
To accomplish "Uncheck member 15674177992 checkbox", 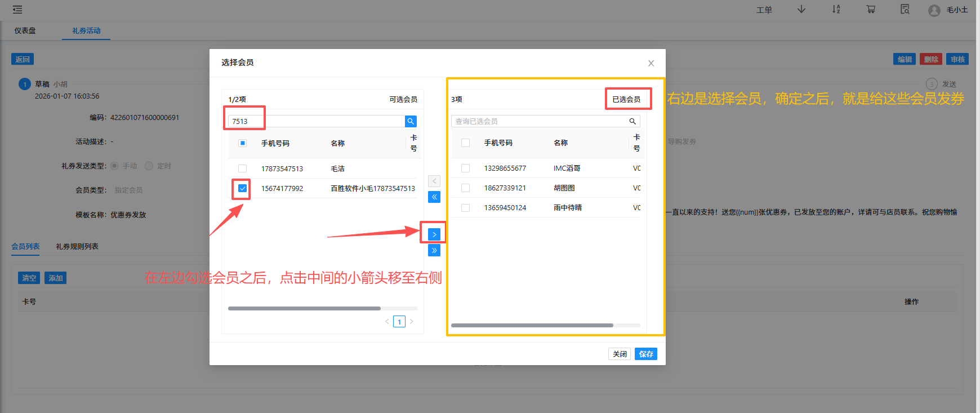I will (x=242, y=188).
